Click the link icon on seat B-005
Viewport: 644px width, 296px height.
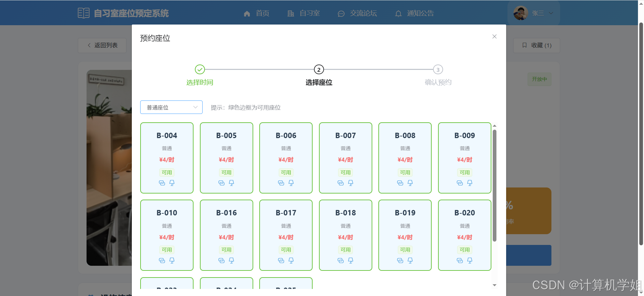click(x=221, y=183)
